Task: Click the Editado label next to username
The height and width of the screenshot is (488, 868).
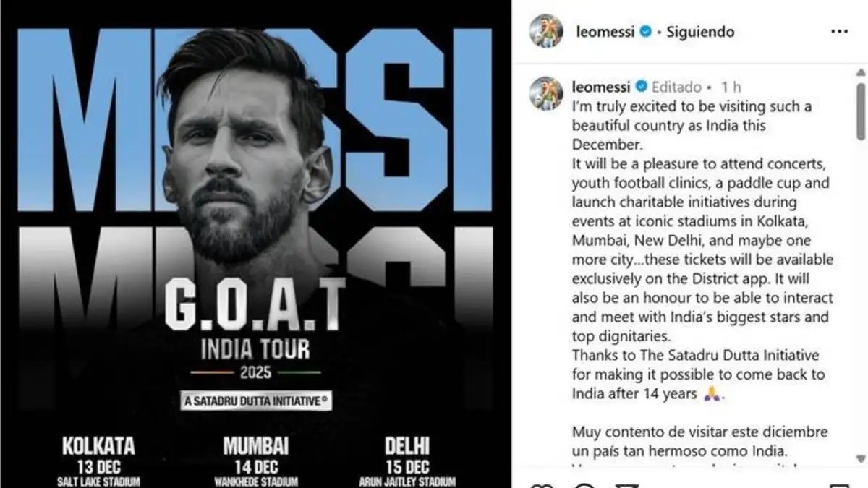Action: coord(676,87)
